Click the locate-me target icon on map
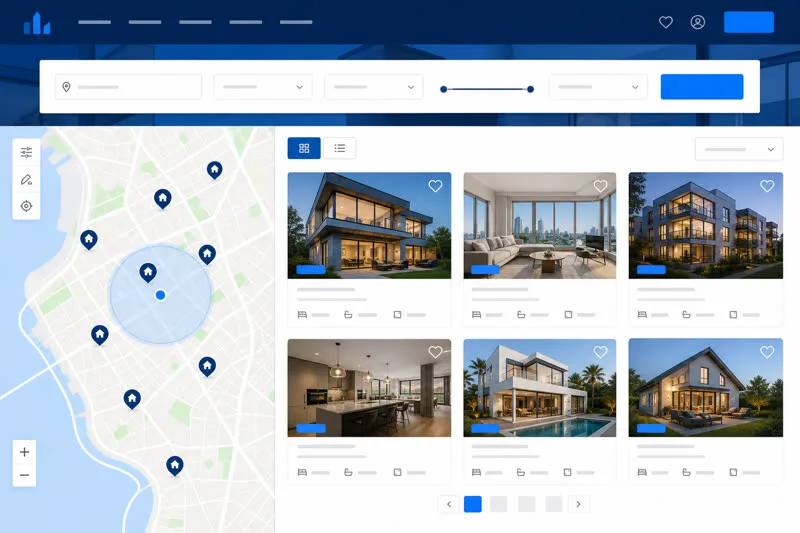This screenshot has height=533, width=800. click(x=26, y=206)
